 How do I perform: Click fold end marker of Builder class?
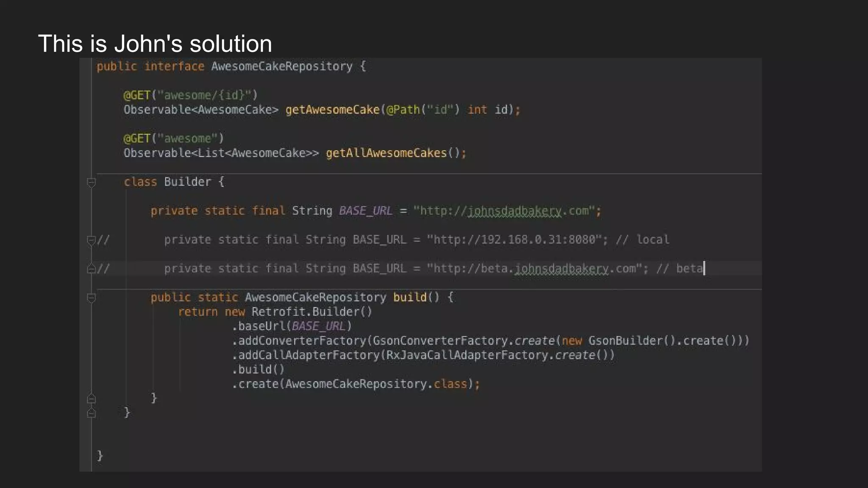(91, 413)
